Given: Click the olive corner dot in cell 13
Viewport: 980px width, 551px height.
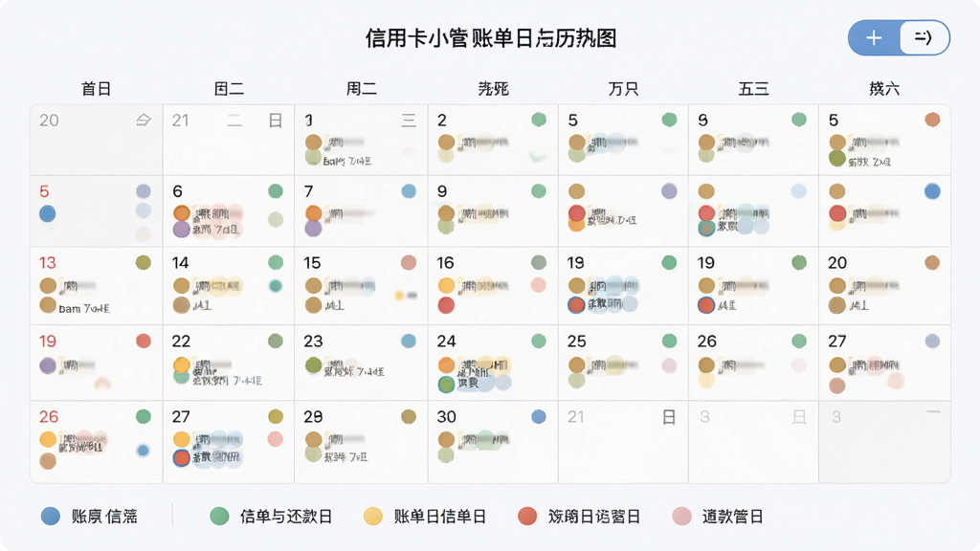Looking at the screenshot, I should tap(144, 262).
